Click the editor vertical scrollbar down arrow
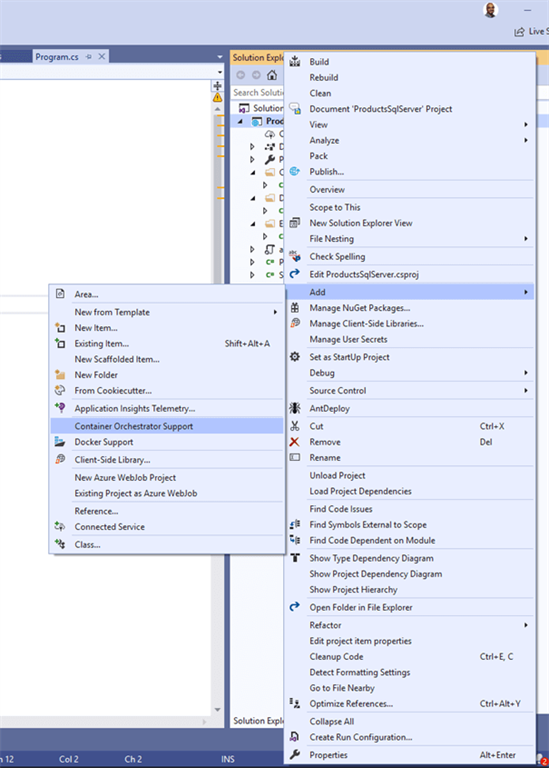 tap(217, 709)
